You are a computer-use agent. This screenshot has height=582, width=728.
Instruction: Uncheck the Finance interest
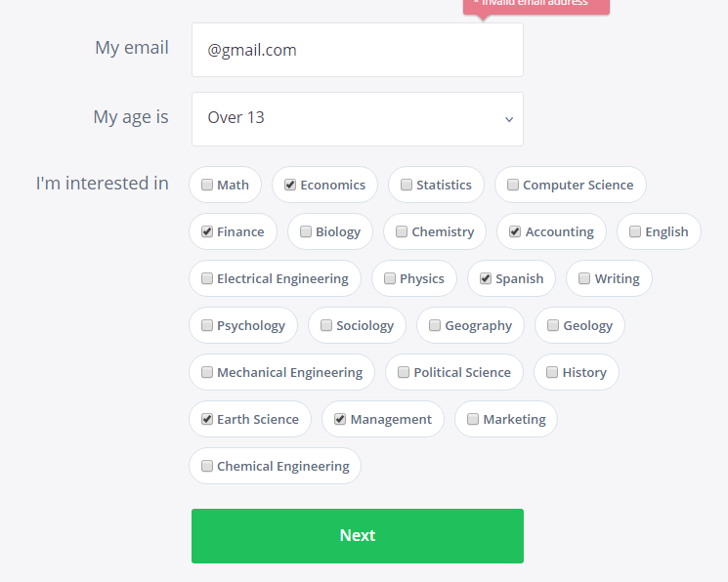point(207,231)
